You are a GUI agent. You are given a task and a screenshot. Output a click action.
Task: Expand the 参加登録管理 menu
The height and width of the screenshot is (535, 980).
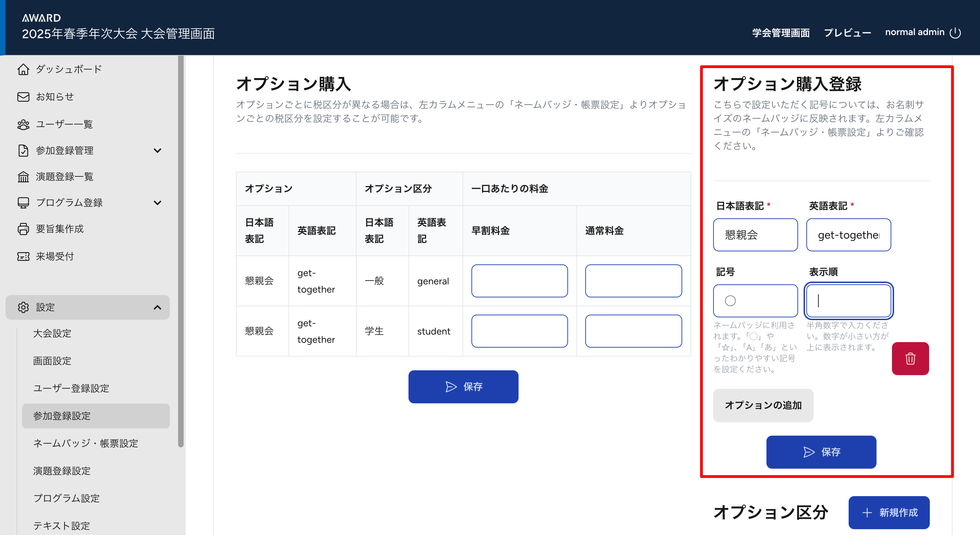click(x=157, y=150)
